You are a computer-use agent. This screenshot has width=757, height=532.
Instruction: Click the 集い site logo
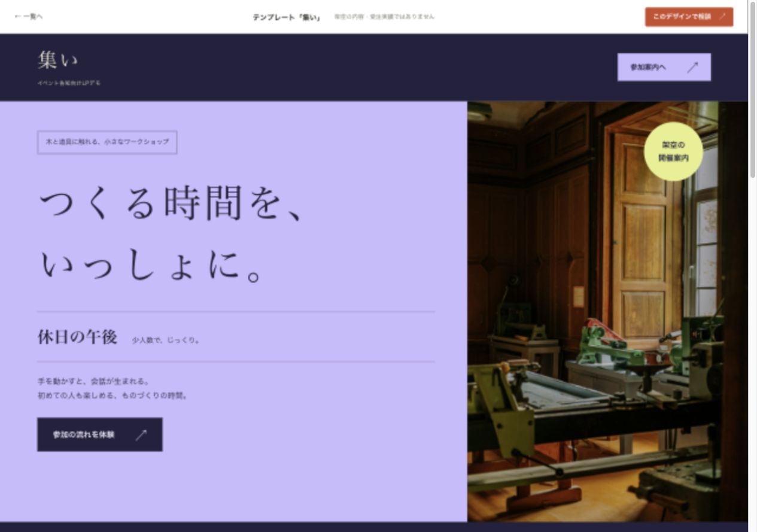(57, 60)
